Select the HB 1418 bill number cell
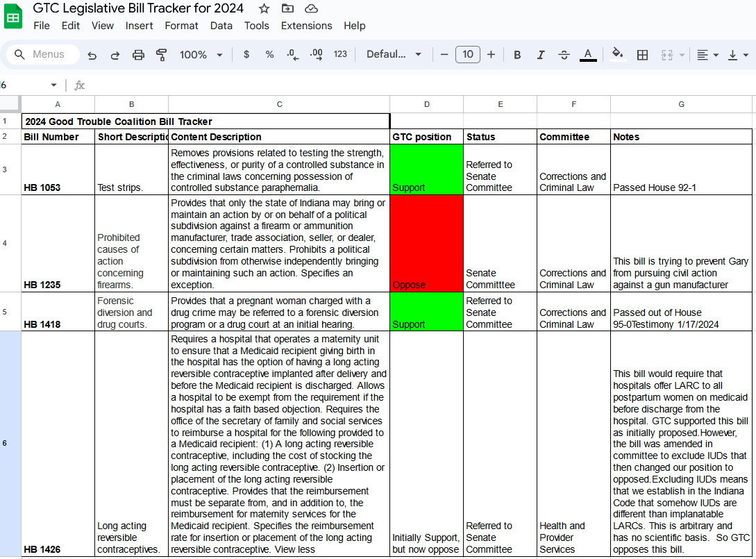 coord(58,312)
